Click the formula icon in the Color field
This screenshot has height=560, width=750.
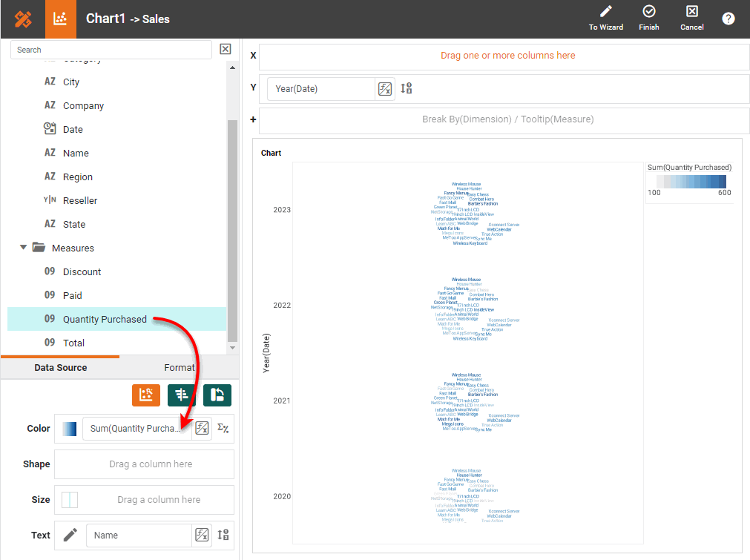[201, 428]
